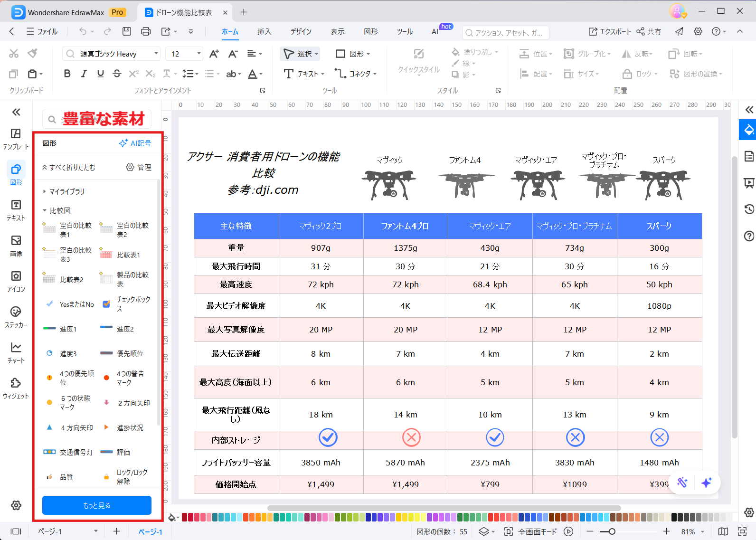Toggle Bold formatting
This screenshot has height=540, width=756.
pyautogui.click(x=67, y=74)
